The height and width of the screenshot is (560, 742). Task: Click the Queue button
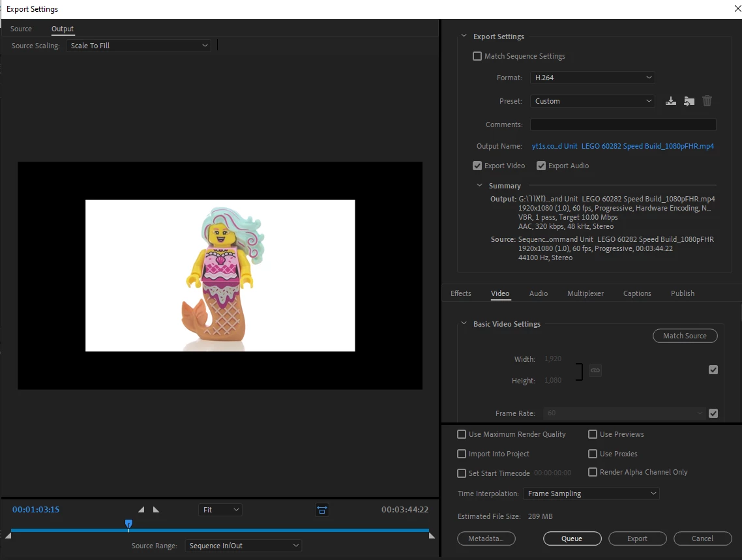click(572, 538)
